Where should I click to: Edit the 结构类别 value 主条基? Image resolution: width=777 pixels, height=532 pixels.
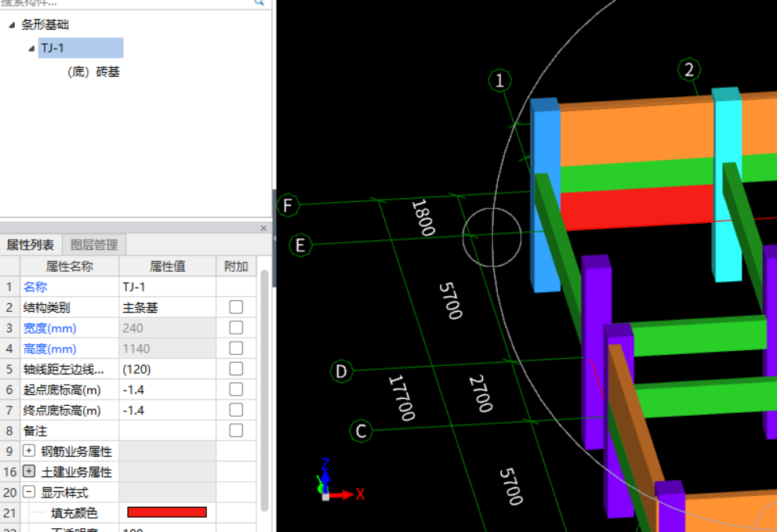(168, 308)
